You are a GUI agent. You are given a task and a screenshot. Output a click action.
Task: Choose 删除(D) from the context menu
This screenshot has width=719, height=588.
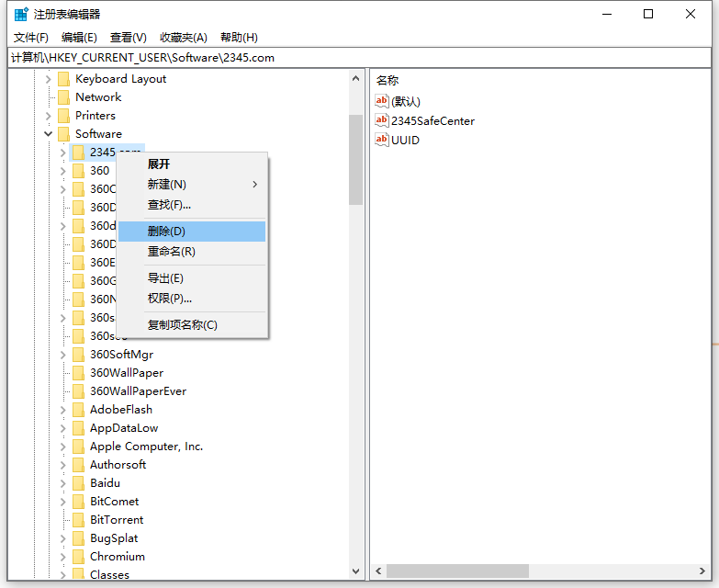pyautogui.click(x=166, y=232)
